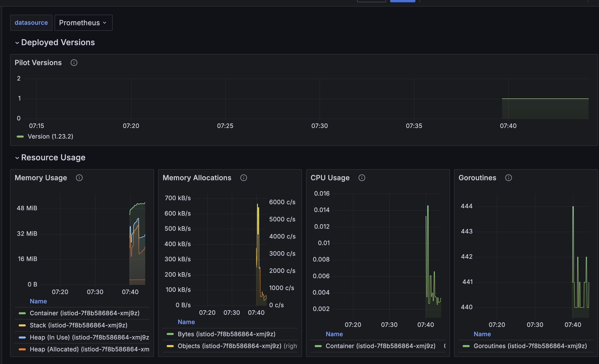The width and height of the screenshot is (599, 364).
Task: Toggle the Stack series in the Memory Usage legend
Action: pyautogui.click(x=78, y=325)
